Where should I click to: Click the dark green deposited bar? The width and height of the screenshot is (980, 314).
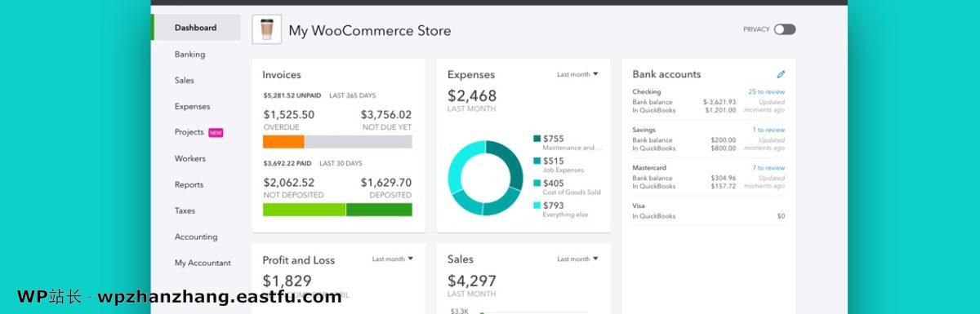pyautogui.click(x=379, y=210)
